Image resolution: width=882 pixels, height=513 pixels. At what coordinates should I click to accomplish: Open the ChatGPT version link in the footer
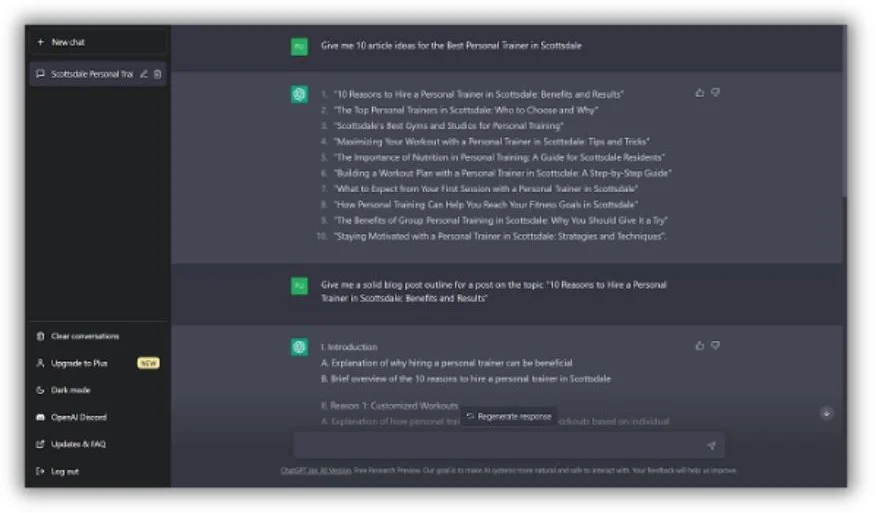pyautogui.click(x=316, y=470)
